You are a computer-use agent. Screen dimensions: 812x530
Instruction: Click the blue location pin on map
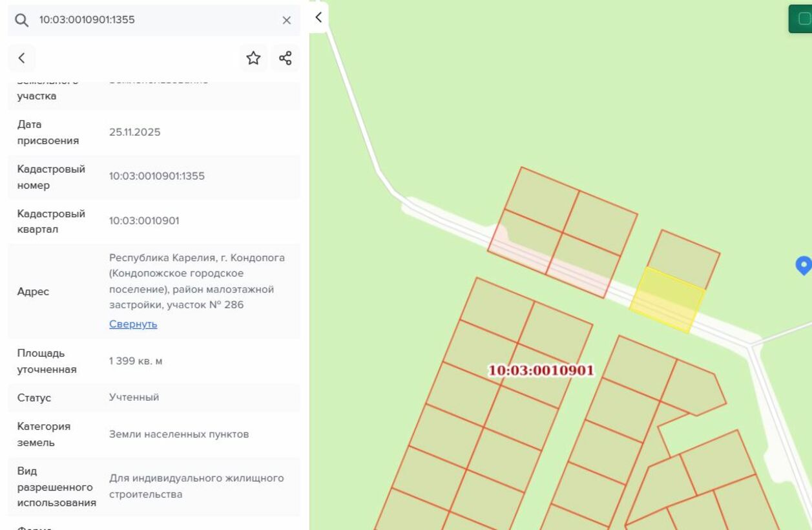[x=803, y=265]
